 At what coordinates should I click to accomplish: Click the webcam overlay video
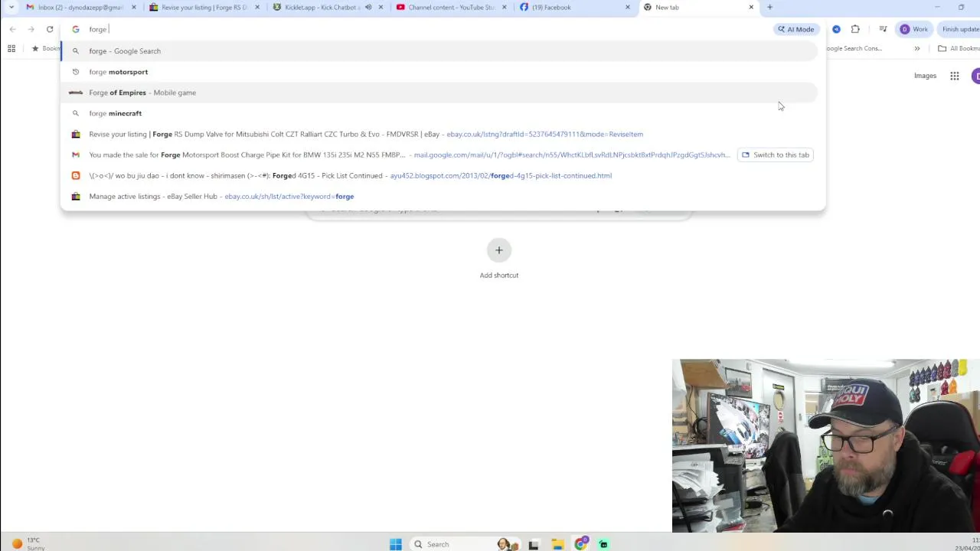(826, 445)
